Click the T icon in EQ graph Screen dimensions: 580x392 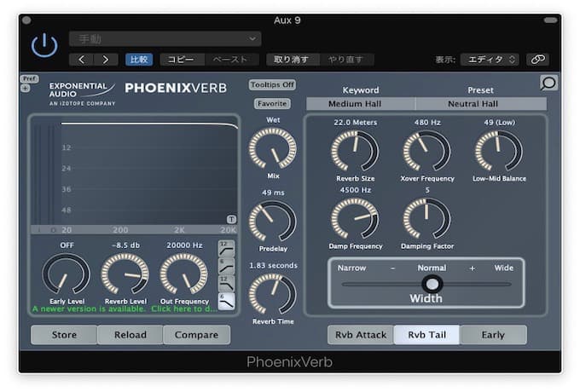[231, 220]
